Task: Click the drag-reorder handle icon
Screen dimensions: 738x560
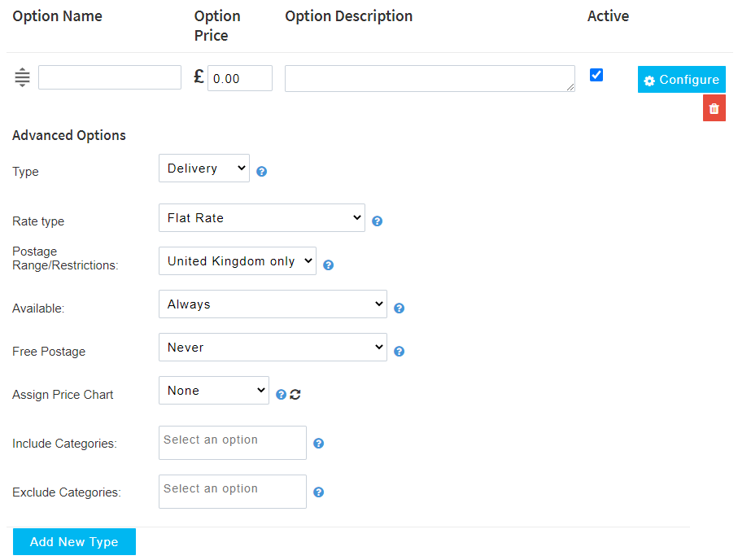Action: click(x=22, y=78)
